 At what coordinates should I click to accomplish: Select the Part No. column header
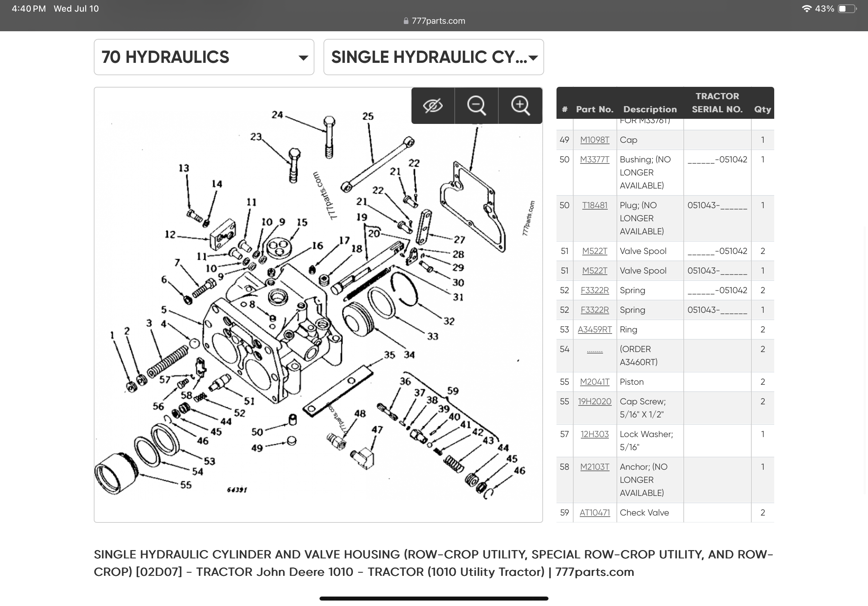pyautogui.click(x=595, y=109)
